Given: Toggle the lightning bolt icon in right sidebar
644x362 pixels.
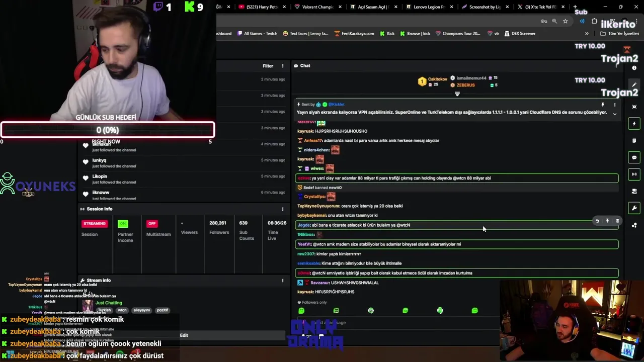Looking at the screenshot, I should [634, 124].
